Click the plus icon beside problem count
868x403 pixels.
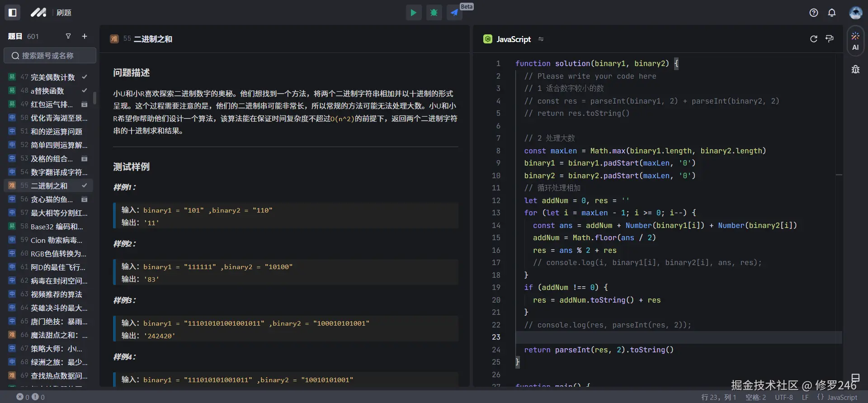coord(85,36)
